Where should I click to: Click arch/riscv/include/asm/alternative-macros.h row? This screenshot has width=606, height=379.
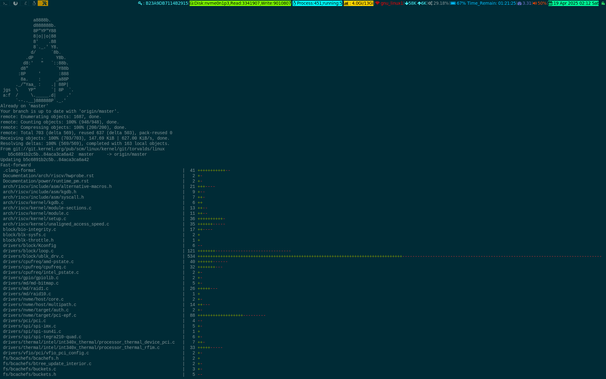pyautogui.click(x=109, y=187)
